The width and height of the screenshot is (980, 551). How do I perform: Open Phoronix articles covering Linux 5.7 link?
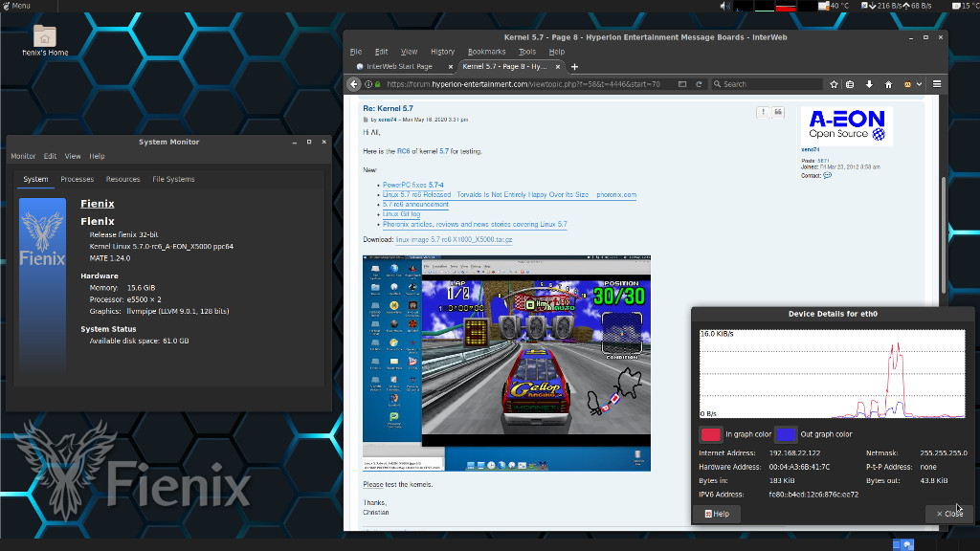click(475, 224)
